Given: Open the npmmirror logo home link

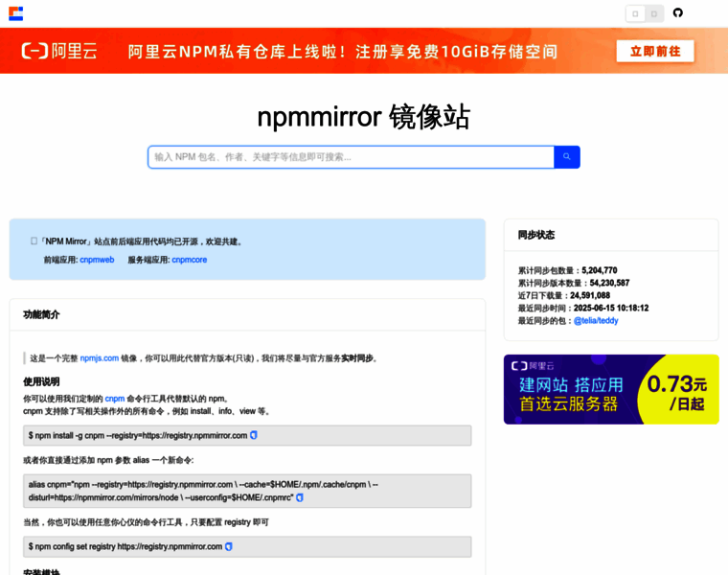Looking at the screenshot, I should tap(15, 13).
